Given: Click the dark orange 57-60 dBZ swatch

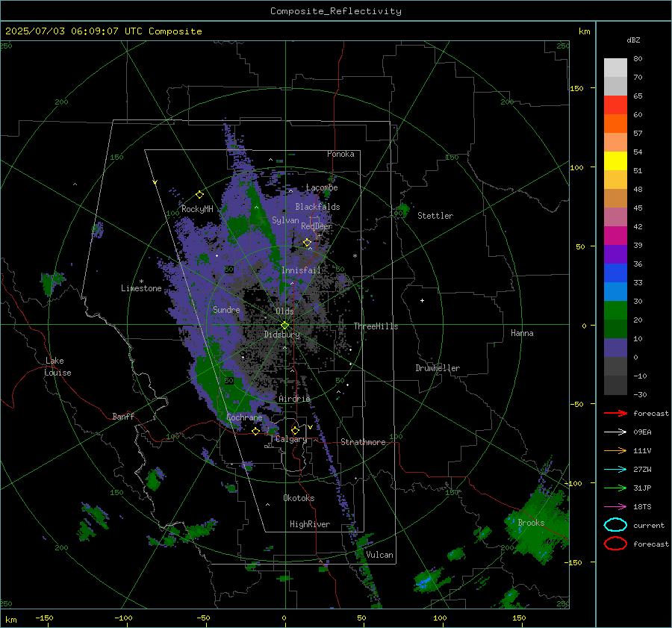Looking at the screenshot, I should [x=615, y=123].
